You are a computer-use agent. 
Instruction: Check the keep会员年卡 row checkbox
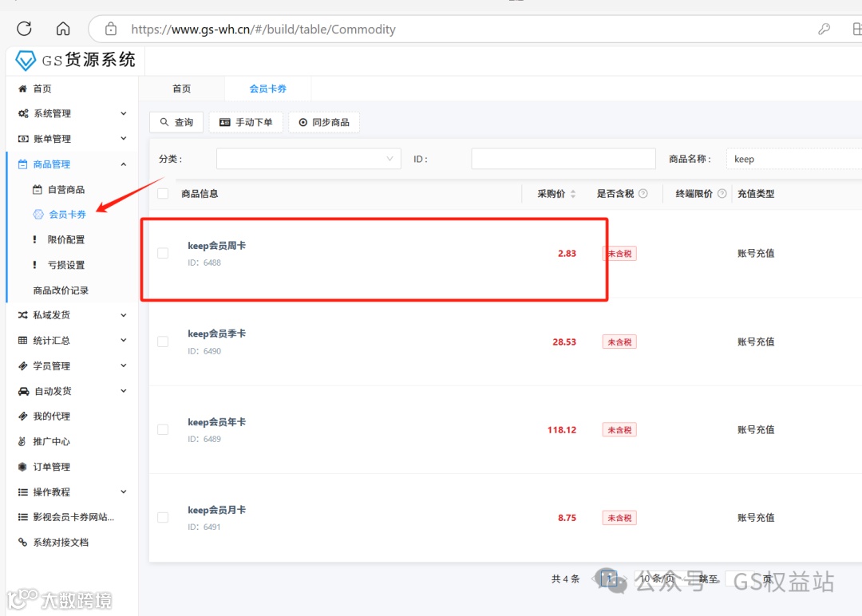coord(163,429)
